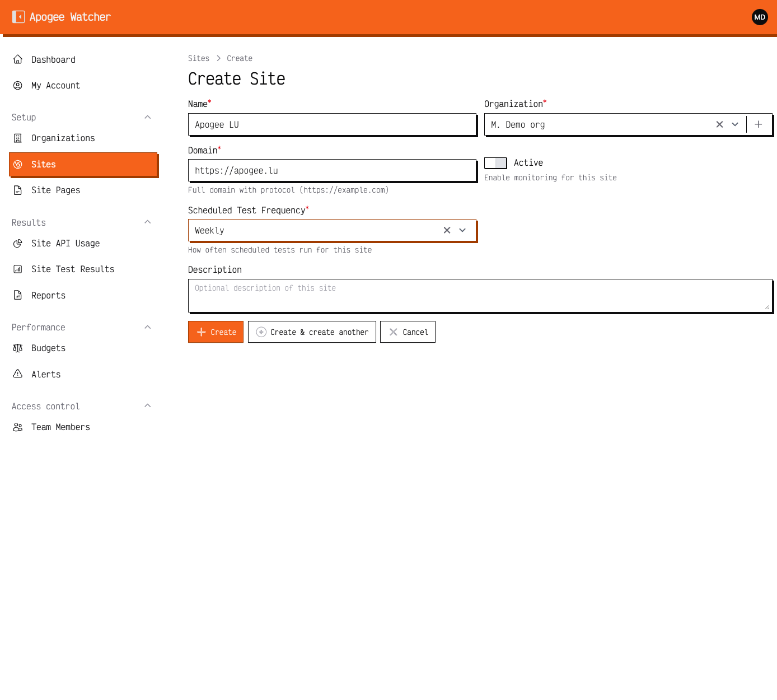Click the Alerts warning triangle icon

tap(18, 374)
